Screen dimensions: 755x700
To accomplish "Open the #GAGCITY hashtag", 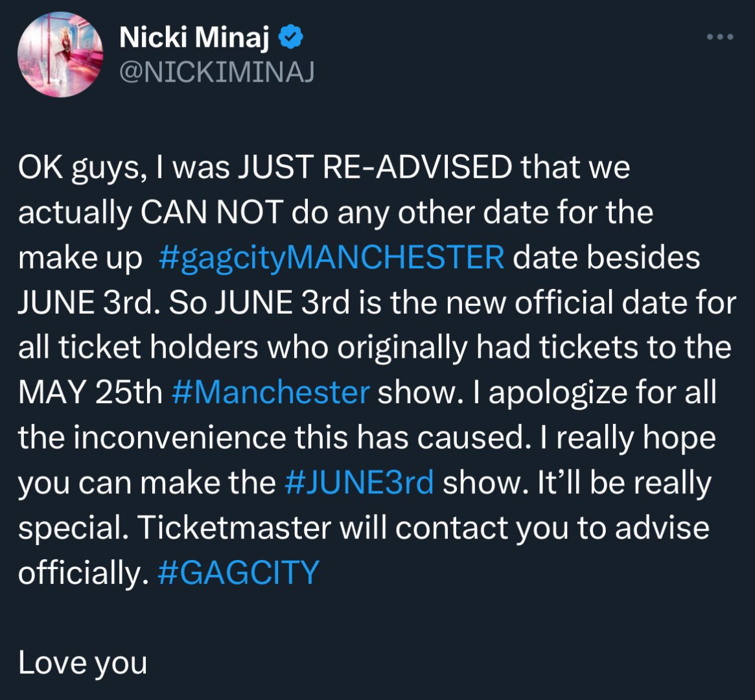I will (x=238, y=572).
